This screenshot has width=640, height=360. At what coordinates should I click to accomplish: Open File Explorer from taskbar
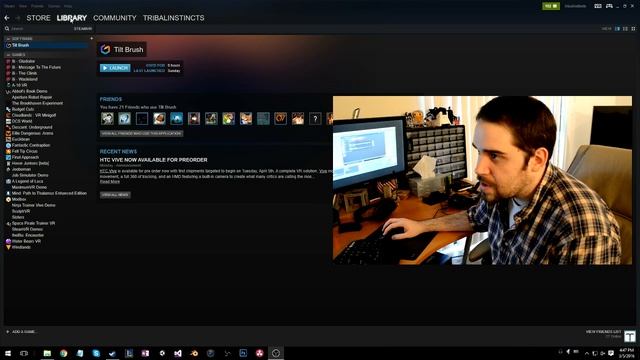coord(47,353)
